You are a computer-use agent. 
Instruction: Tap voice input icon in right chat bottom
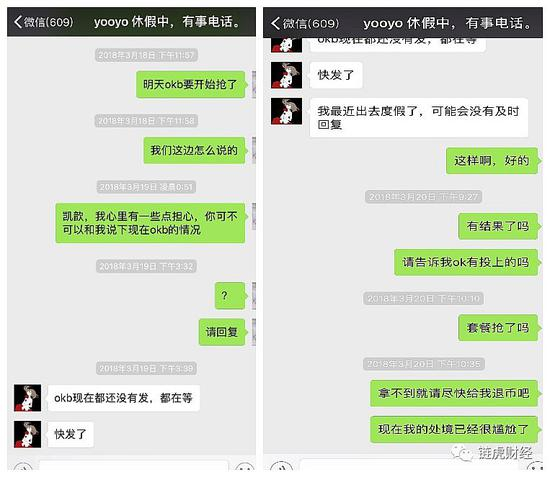tap(282, 466)
